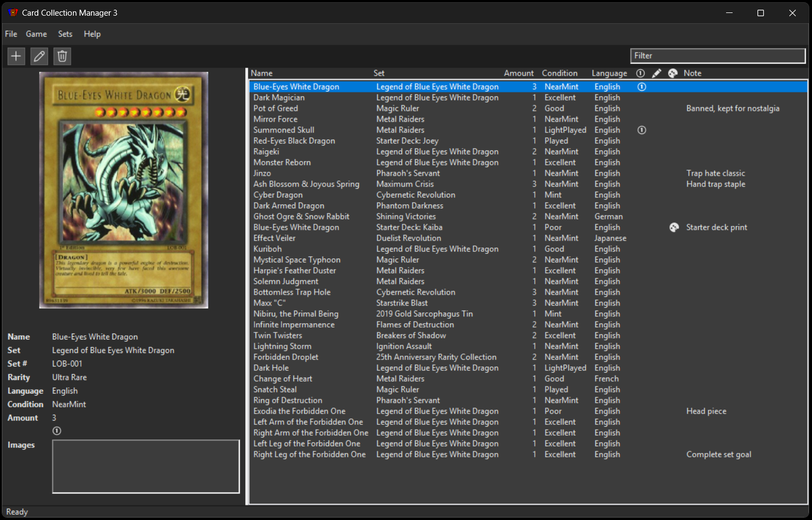812x520 pixels.
Task: Select the Pot of Greed row
Action: 528,108
